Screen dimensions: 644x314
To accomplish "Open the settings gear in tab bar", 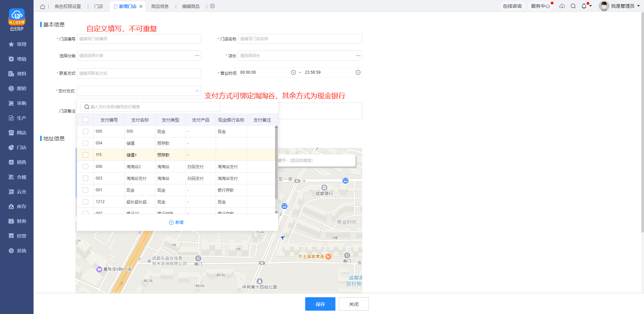I will point(212,6).
